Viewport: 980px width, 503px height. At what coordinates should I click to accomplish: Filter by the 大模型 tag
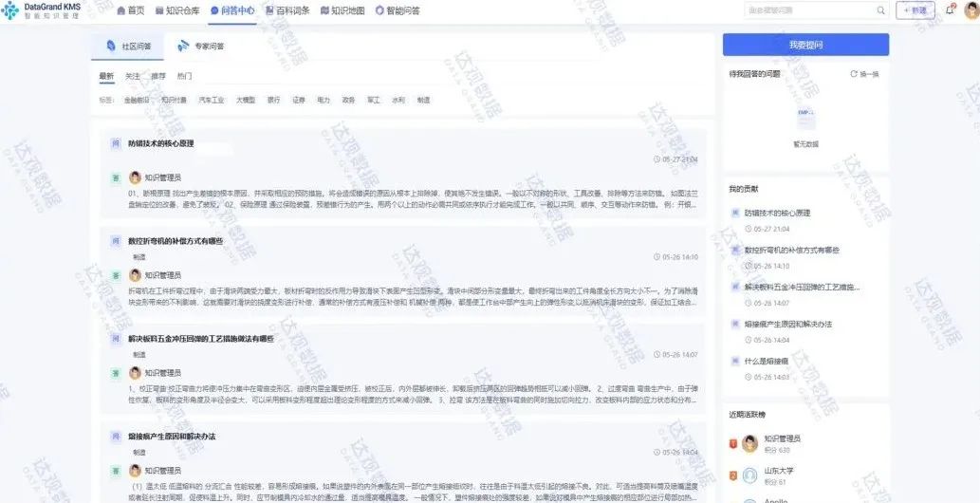[246, 100]
